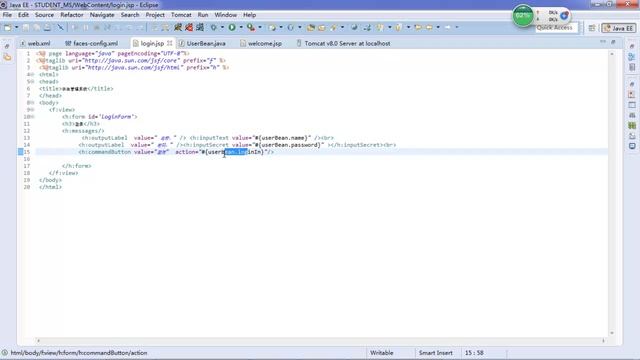Click the green percentage floating widget

523,16
